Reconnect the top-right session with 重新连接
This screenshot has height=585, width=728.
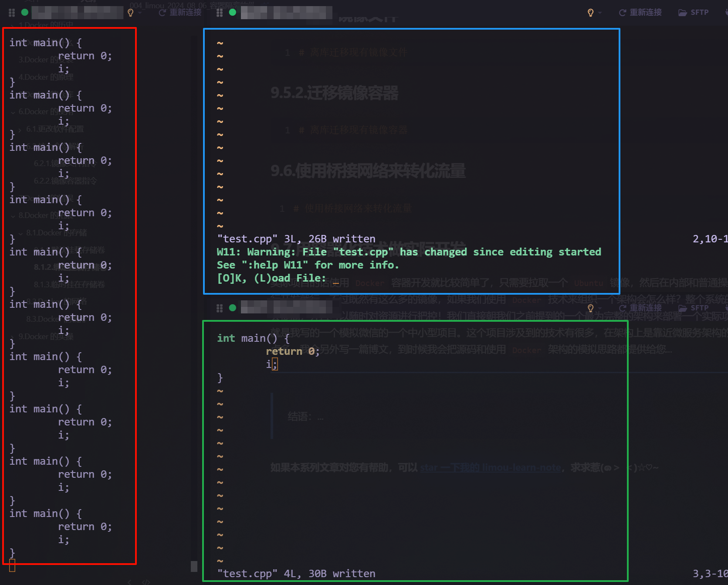point(640,13)
